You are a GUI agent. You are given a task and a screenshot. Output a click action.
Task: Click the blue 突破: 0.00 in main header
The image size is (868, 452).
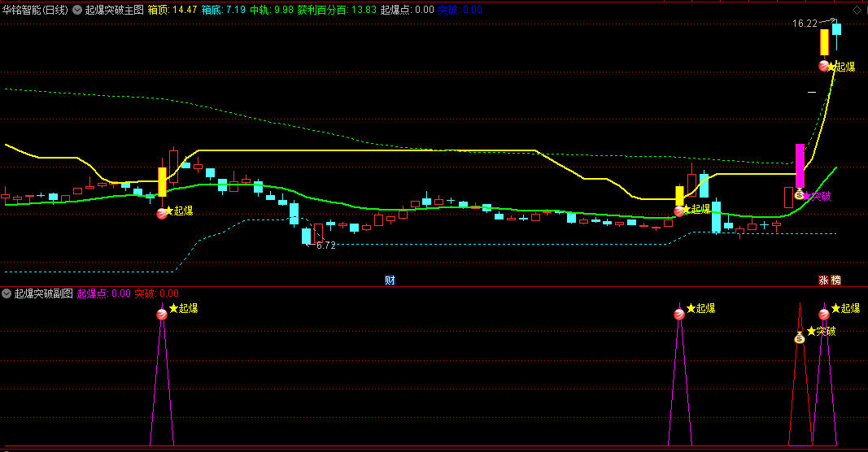tap(460, 10)
